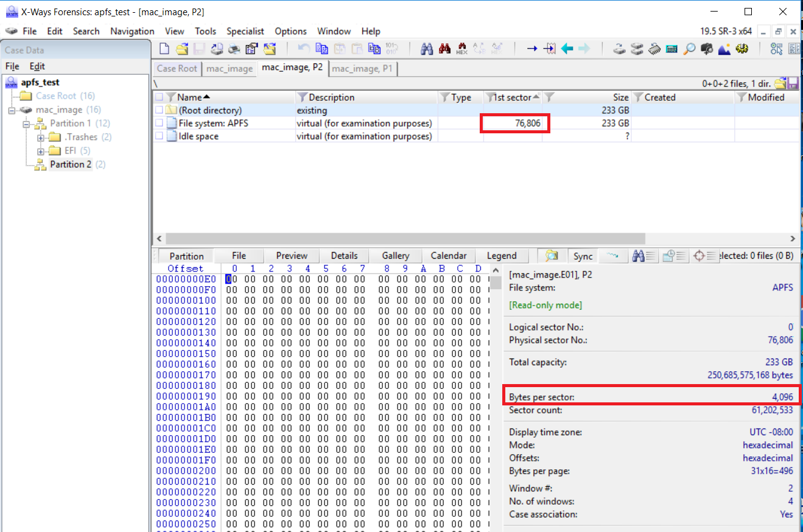Switch to the mac_image, P1 tab
The height and width of the screenshot is (532, 803).
pyautogui.click(x=363, y=69)
